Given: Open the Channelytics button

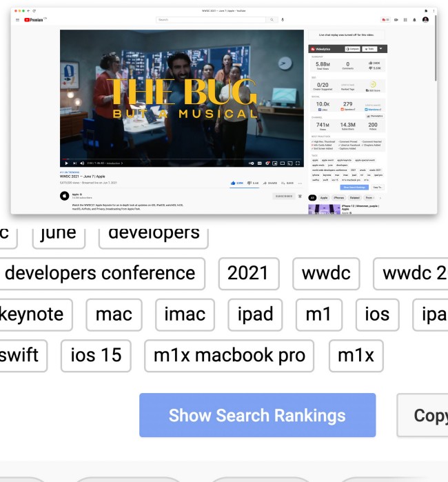Looking at the screenshot, I should coord(374,117).
